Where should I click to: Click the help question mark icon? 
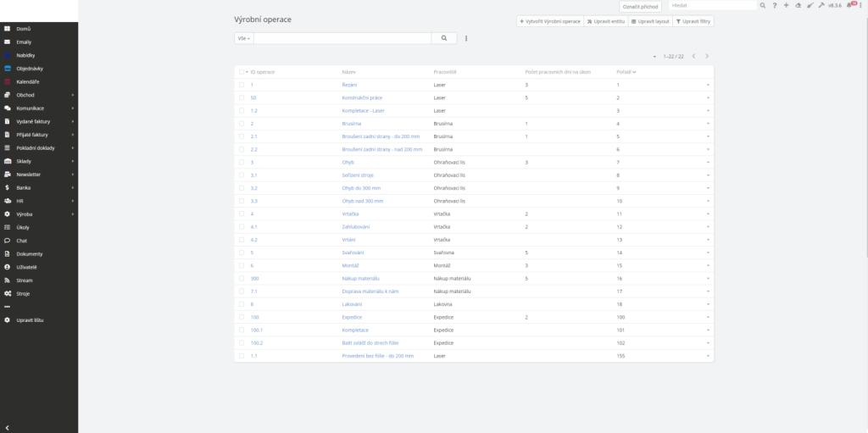[x=774, y=5]
